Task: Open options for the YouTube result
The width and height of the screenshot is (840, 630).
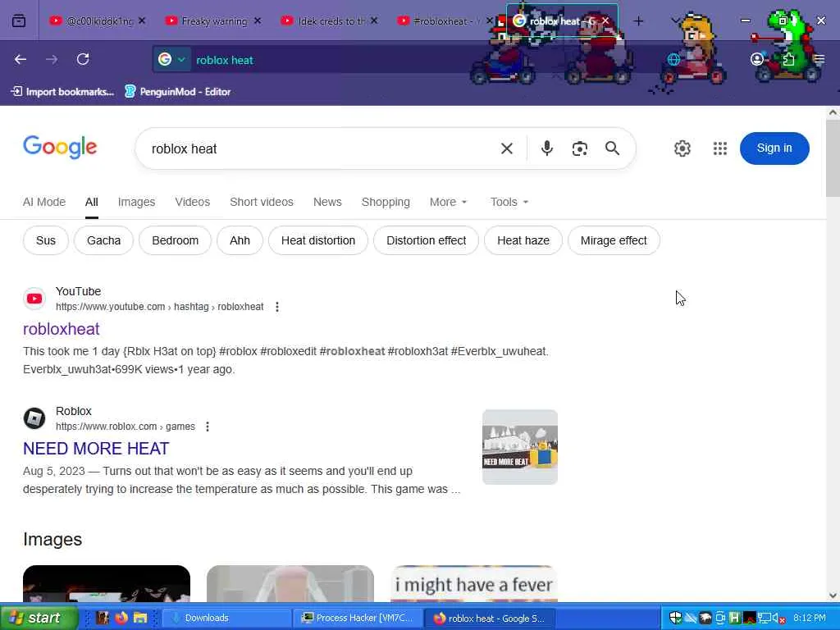Action: click(x=277, y=307)
